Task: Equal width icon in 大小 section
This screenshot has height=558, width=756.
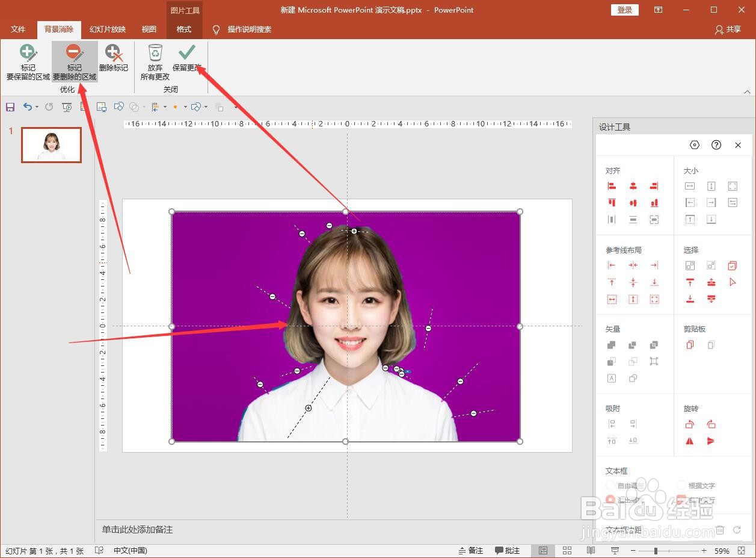Action: pyautogui.click(x=690, y=187)
